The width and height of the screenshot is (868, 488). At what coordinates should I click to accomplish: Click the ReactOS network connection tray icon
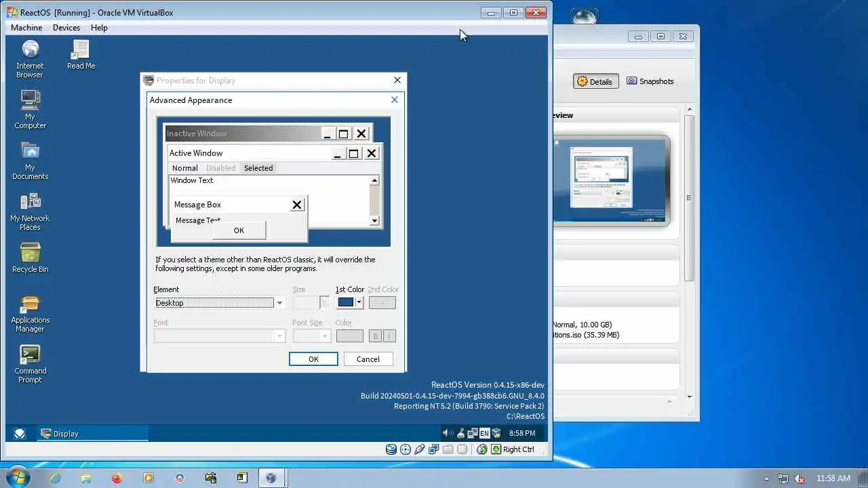472,433
